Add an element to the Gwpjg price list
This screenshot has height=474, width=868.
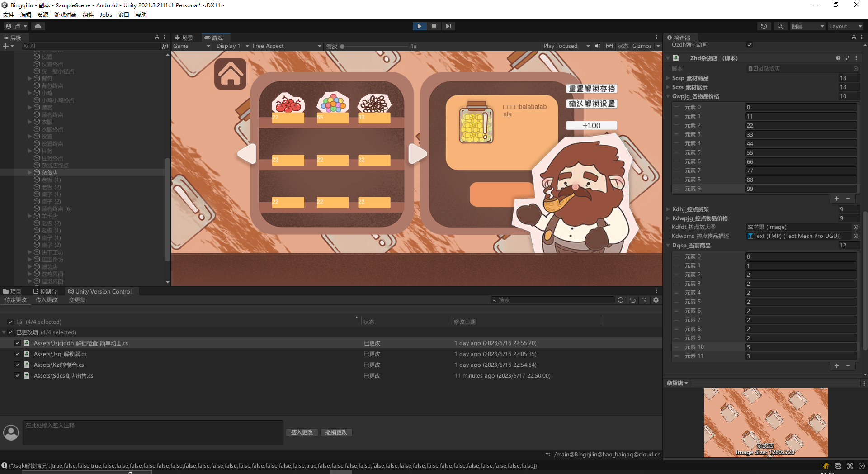(837, 199)
